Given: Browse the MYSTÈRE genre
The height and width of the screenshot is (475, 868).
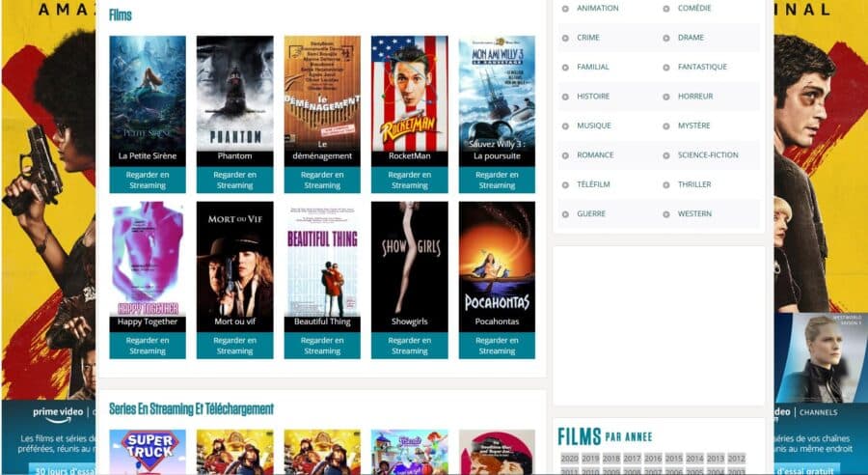Looking at the screenshot, I should (x=693, y=126).
